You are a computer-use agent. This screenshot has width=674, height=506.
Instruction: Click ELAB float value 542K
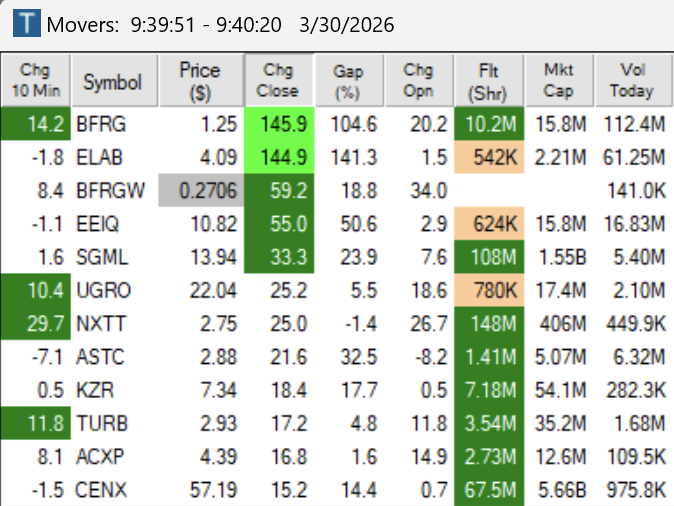(489, 157)
